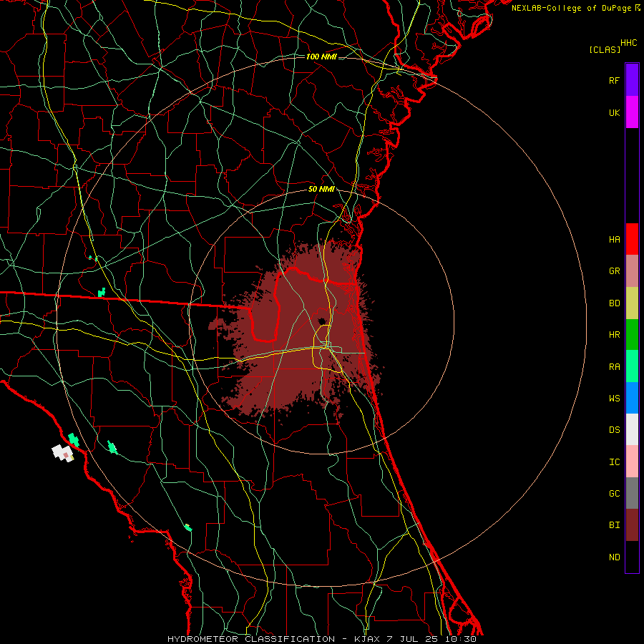Click the RF purple legend swatch

tap(632, 79)
